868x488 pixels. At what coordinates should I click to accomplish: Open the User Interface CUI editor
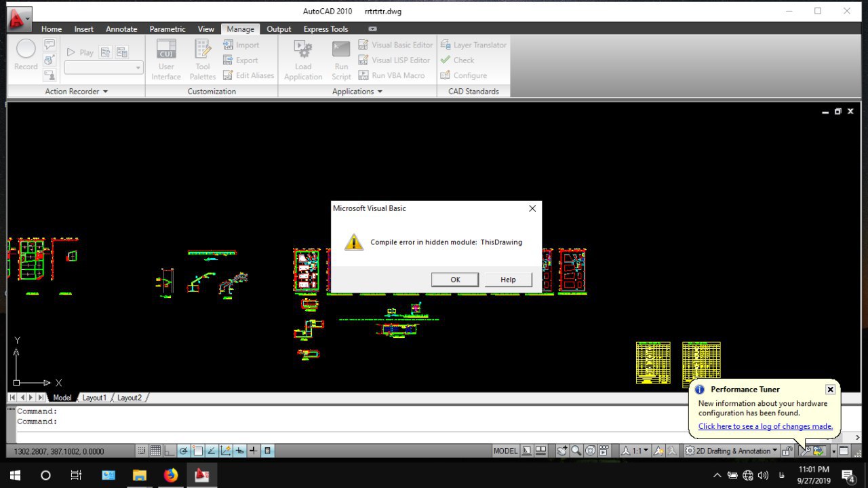(166, 60)
